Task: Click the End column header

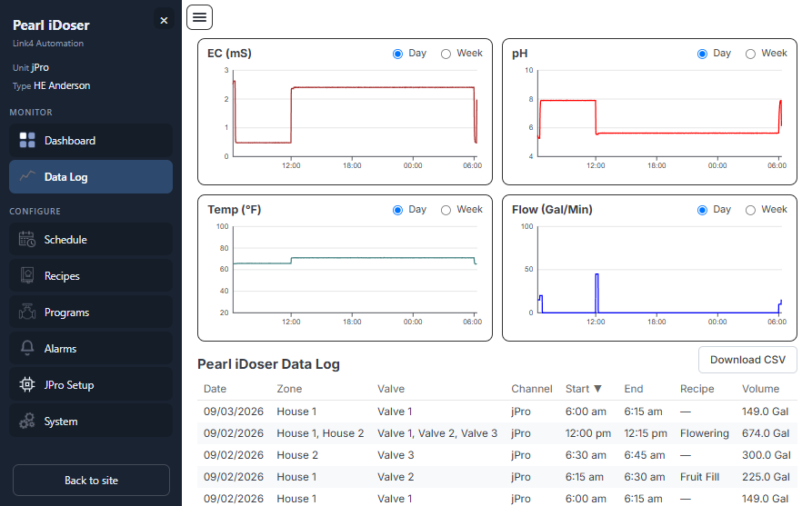Action: (x=634, y=389)
